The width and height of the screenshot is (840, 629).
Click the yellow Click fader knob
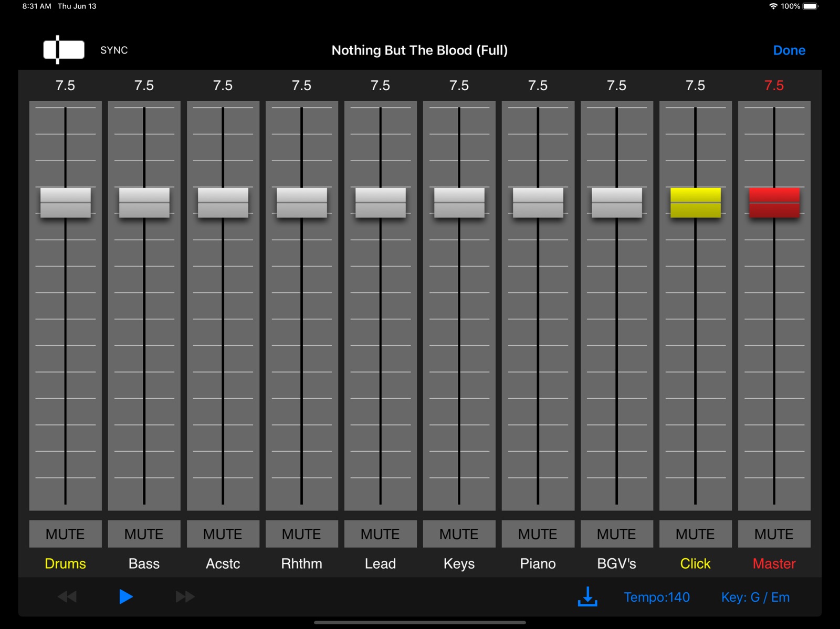coord(696,202)
